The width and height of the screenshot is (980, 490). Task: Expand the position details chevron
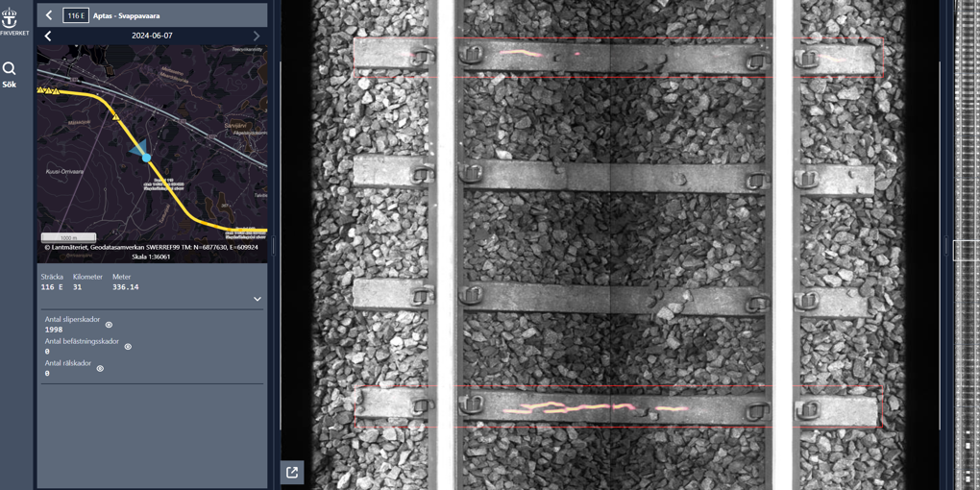pyautogui.click(x=257, y=299)
